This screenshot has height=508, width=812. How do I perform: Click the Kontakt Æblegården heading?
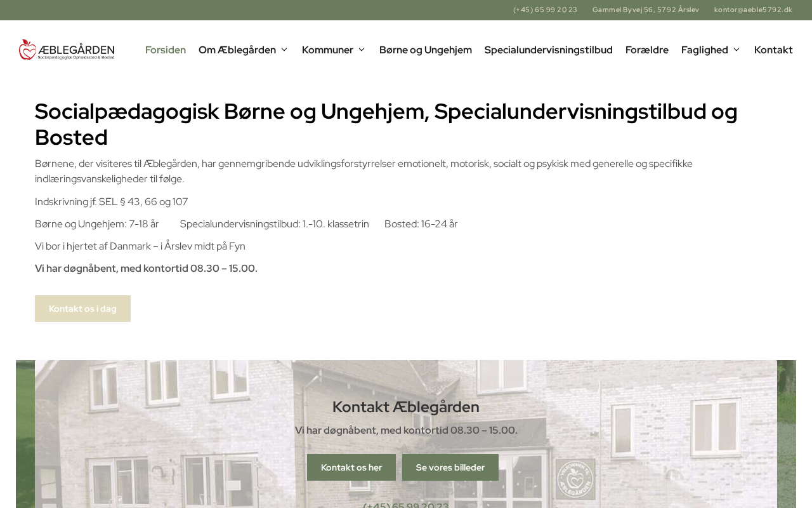click(406, 406)
